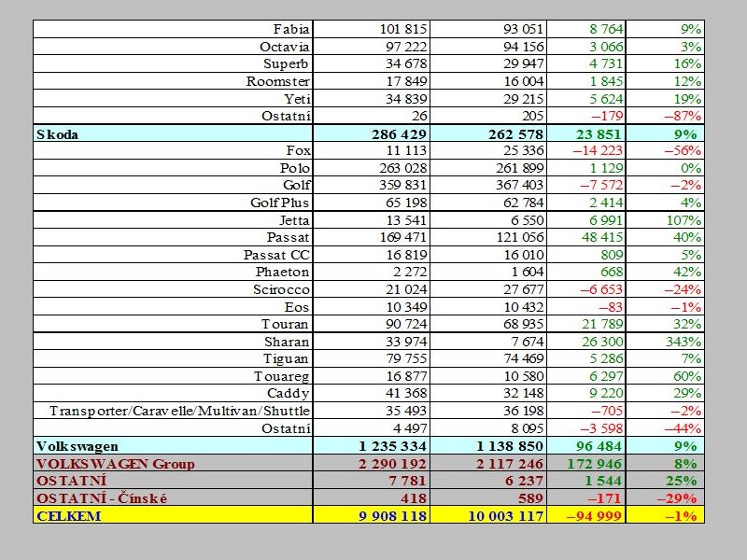The width and height of the screenshot is (747, 560).
Task: Click the Skoda subtotal label
Action: [57, 134]
